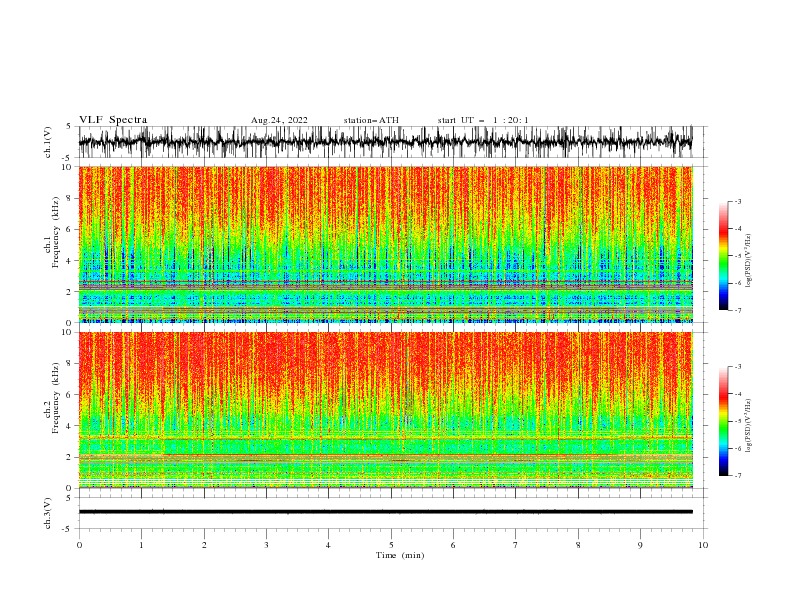Screen dimensions: 792x612
Task: Click the ch.2 spectrogram panel
Action: point(386,410)
